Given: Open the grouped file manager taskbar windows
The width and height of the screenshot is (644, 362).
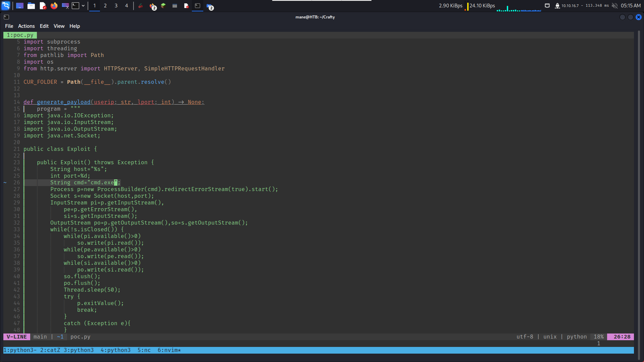Looking at the screenshot, I should (210, 6).
